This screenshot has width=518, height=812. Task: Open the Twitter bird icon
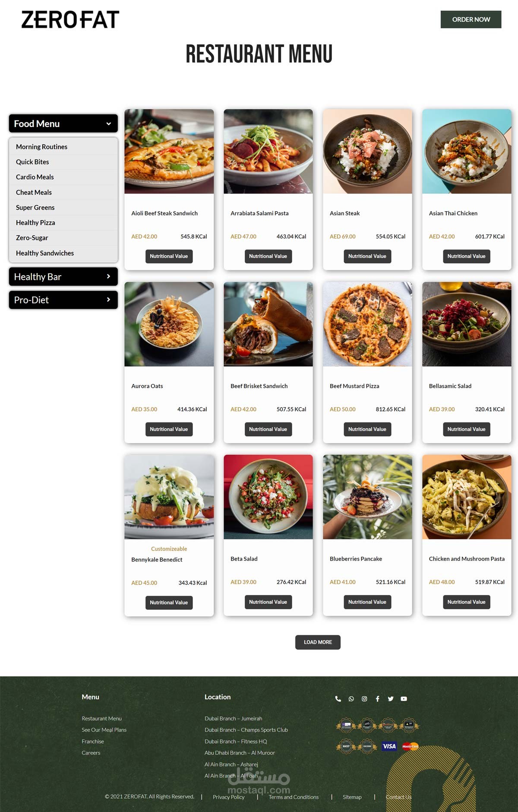click(391, 699)
